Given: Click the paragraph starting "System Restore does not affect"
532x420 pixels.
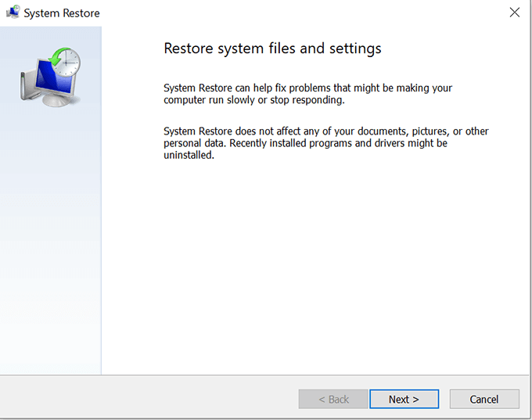Looking at the screenshot, I should point(326,143).
